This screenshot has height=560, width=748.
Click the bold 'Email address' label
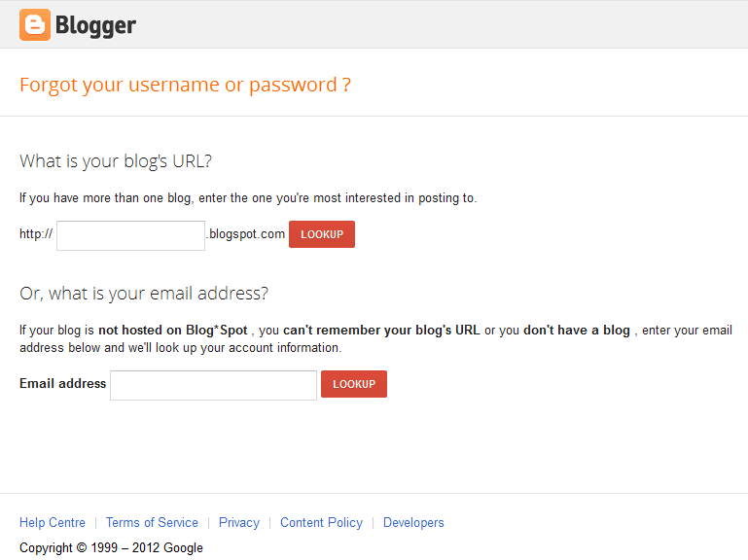click(63, 383)
